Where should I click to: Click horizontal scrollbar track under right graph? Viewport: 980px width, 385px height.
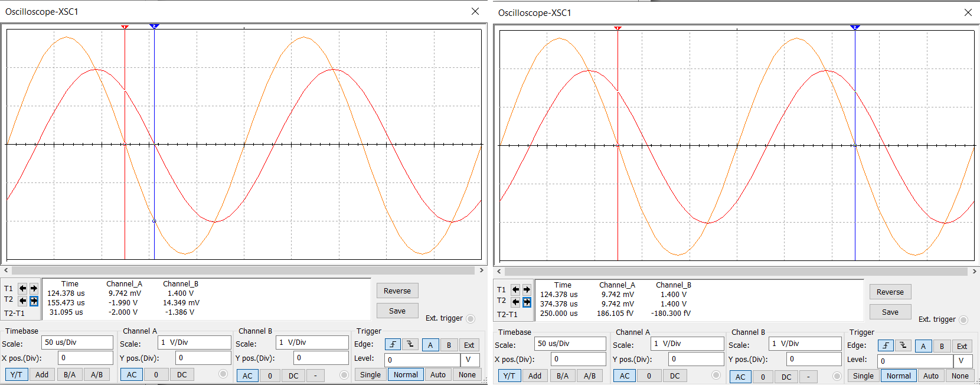(736, 272)
